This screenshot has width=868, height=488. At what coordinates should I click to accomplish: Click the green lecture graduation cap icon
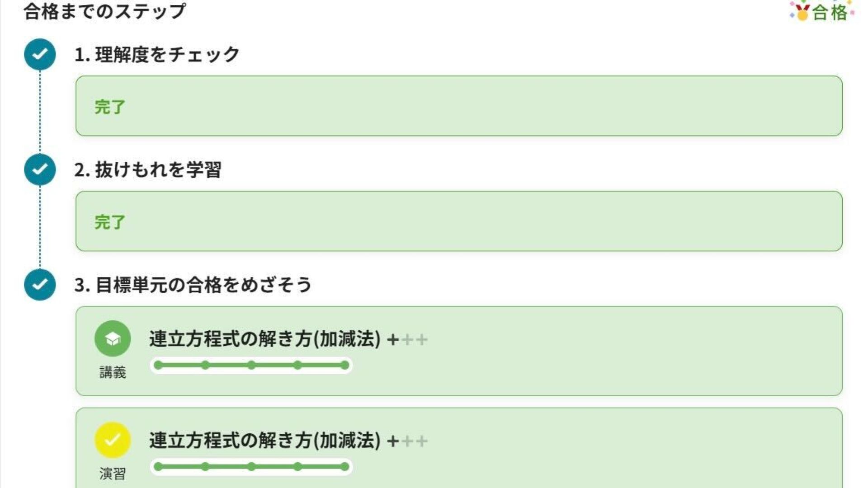113,338
